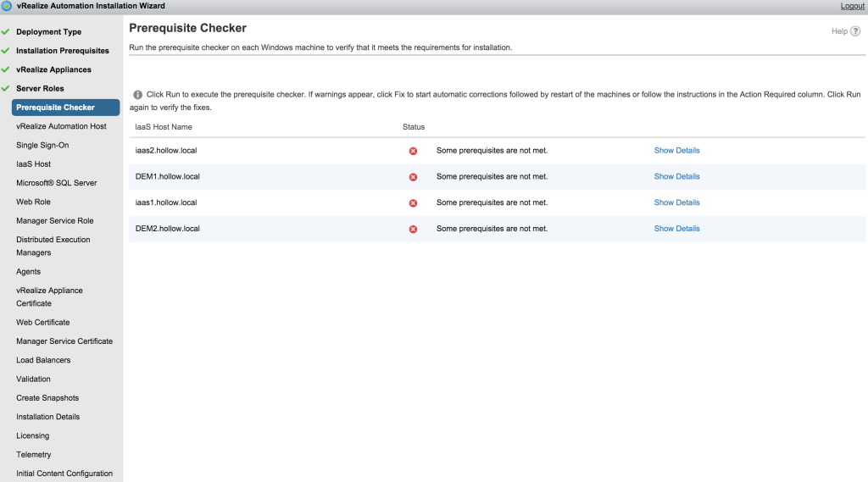This screenshot has height=482, width=868.
Task: Click the green checkmark beside Deployment Type
Action: tap(6, 32)
